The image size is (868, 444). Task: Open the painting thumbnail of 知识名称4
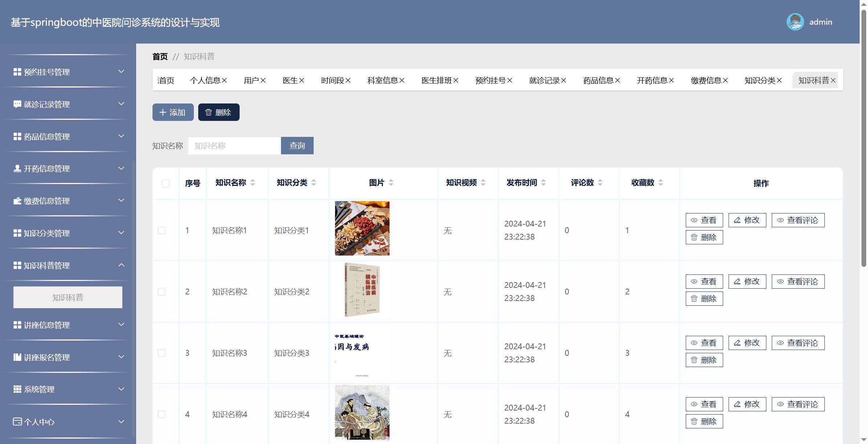click(362, 412)
